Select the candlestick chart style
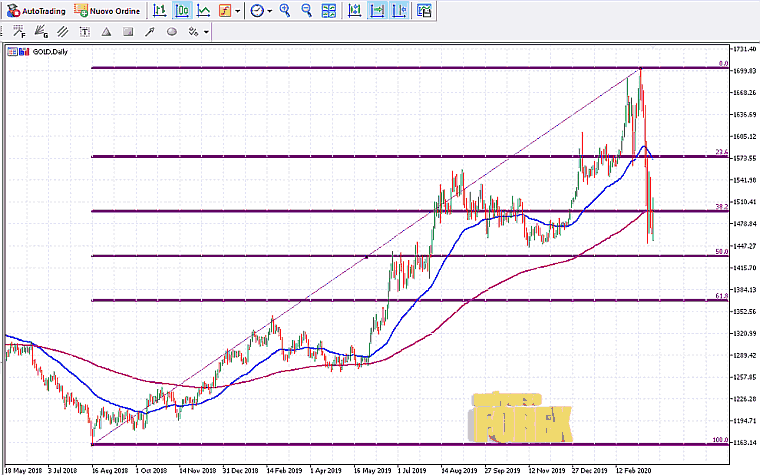Viewport: 760px width, 475px height. [182, 11]
